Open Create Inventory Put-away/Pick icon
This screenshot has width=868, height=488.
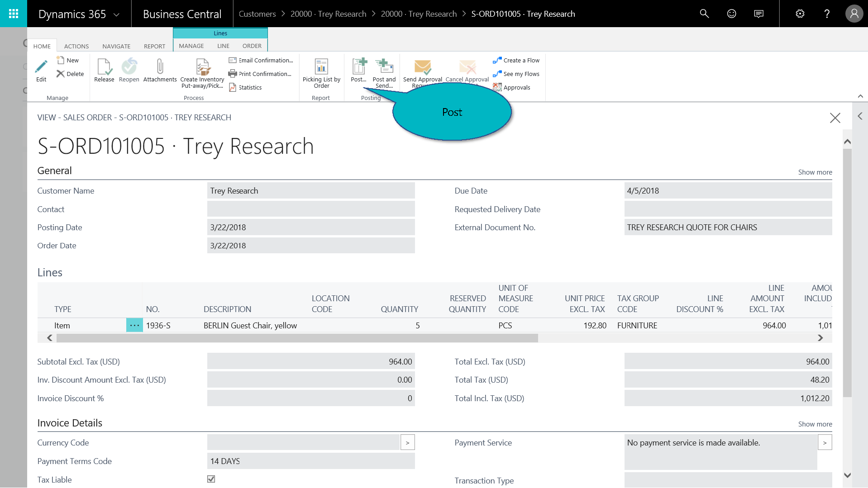pos(202,67)
